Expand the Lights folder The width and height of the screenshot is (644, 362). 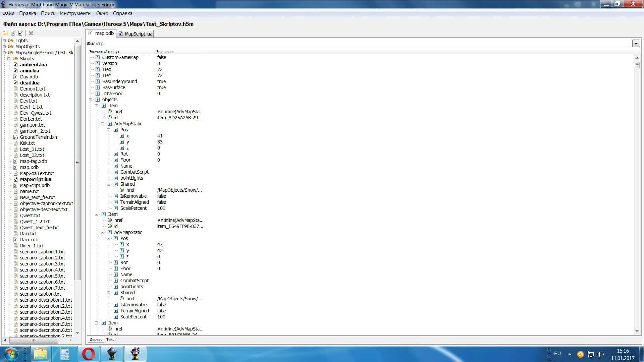pos(4,41)
